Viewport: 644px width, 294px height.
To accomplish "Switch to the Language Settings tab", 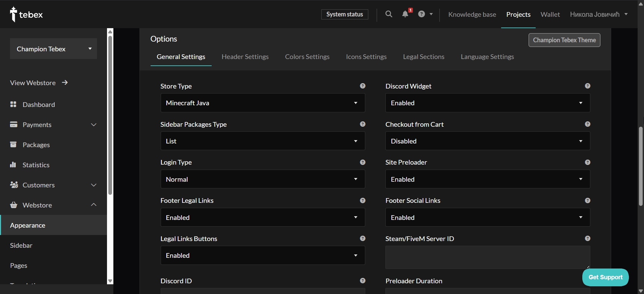I will [x=487, y=57].
